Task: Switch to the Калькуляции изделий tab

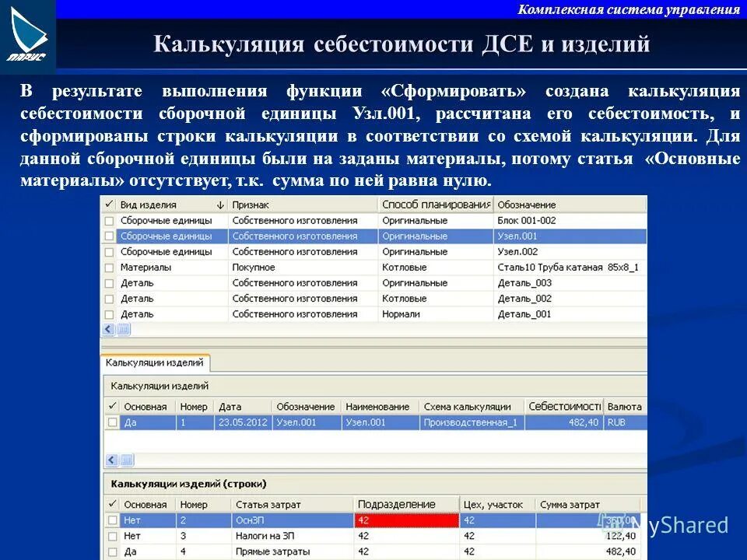Action: (153, 362)
